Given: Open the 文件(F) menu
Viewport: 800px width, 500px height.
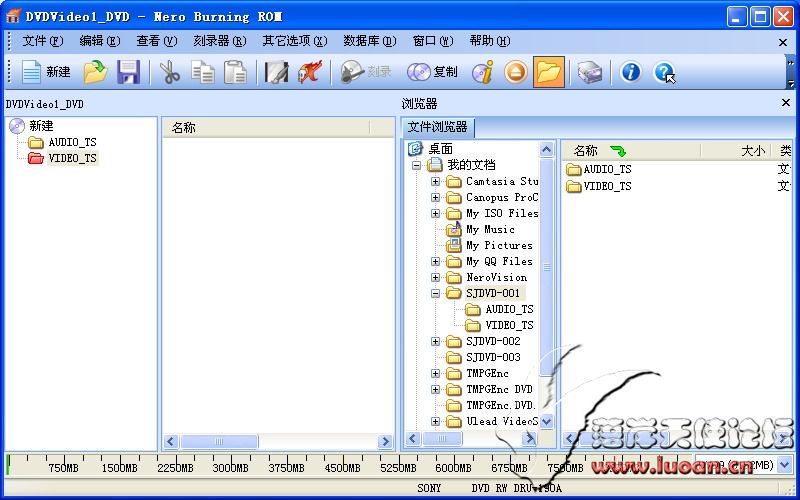Looking at the screenshot, I should point(42,41).
